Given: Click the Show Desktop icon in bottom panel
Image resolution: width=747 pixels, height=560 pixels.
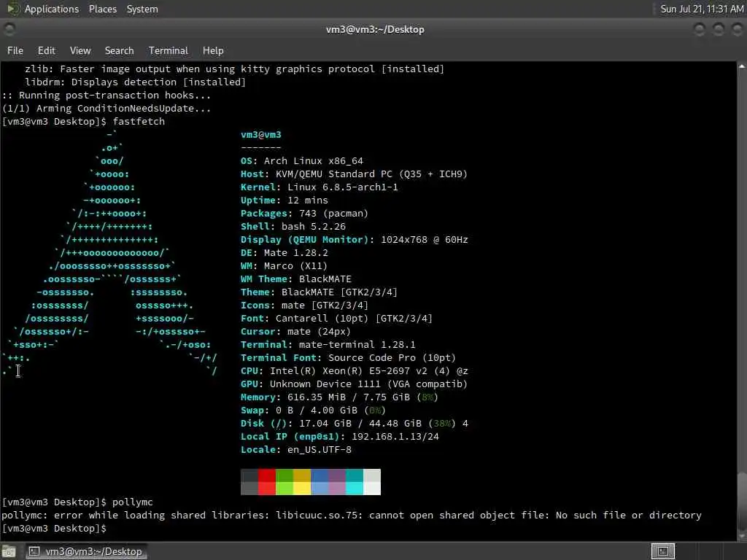Looking at the screenshot, I should [9, 551].
